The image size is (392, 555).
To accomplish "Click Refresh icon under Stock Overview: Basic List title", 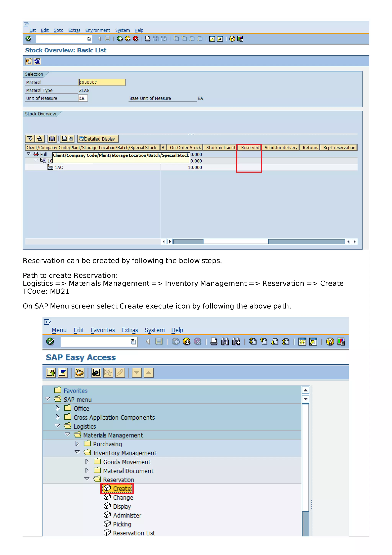I will [x=38, y=61].
